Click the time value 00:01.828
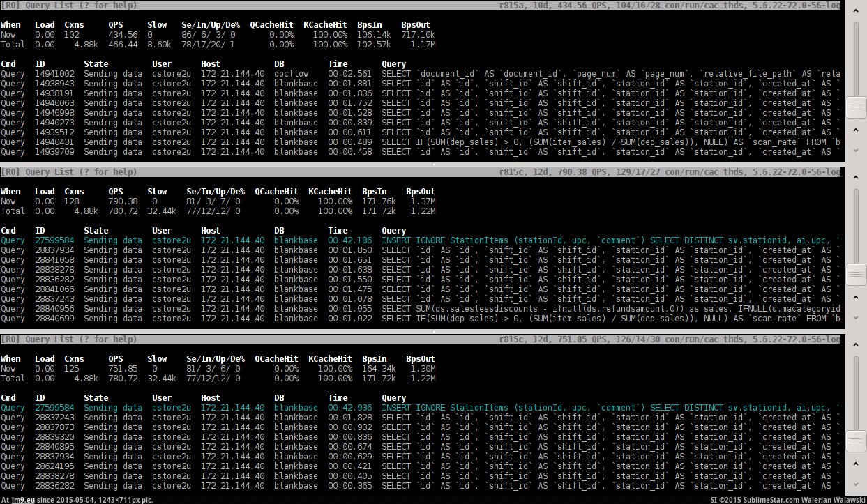 350,417
